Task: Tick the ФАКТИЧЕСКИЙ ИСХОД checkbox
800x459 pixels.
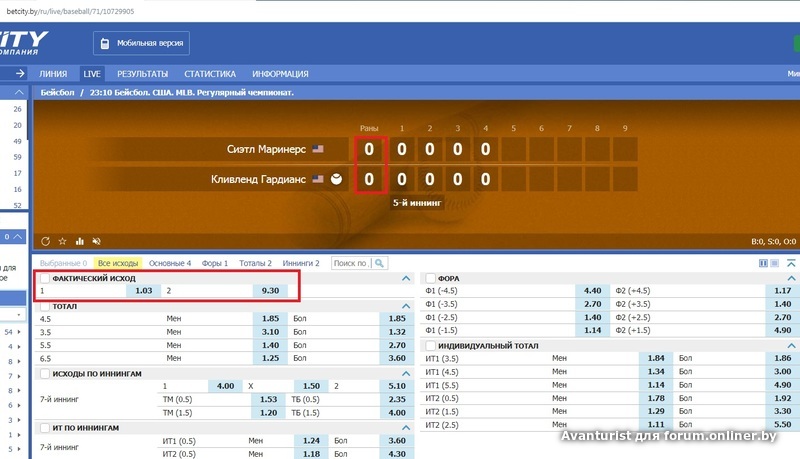Action: [x=45, y=278]
